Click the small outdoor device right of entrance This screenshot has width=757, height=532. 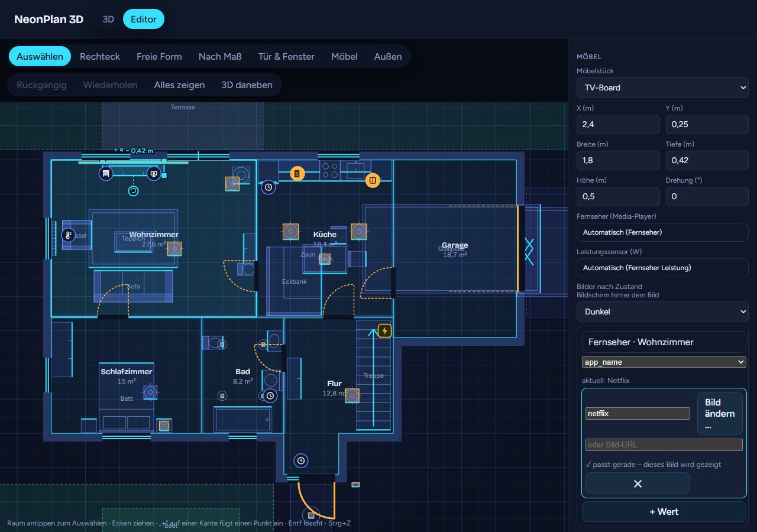tap(355, 485)
